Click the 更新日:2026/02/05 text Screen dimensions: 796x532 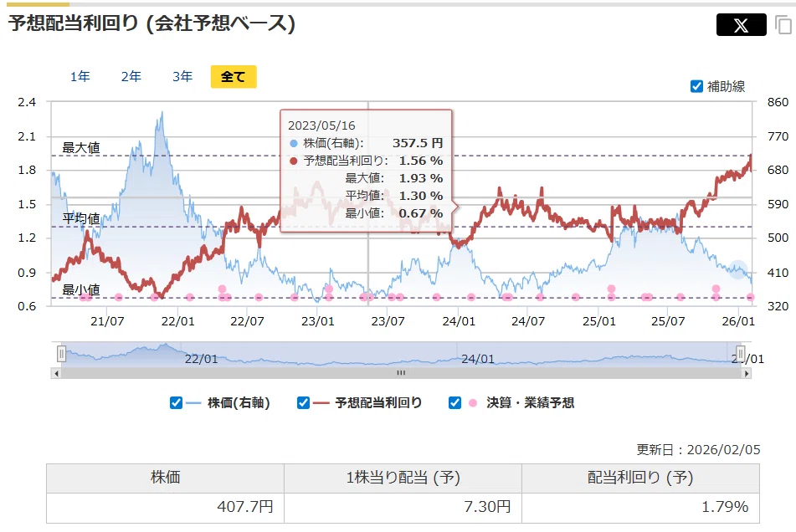[x=698, y=450]
